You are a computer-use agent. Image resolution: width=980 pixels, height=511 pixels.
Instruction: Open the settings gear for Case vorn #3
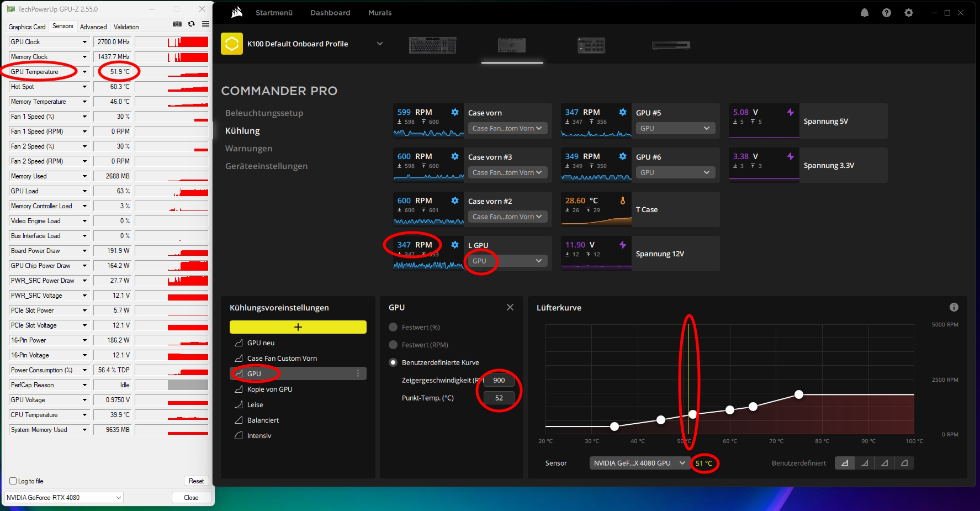tap(455, 156)
